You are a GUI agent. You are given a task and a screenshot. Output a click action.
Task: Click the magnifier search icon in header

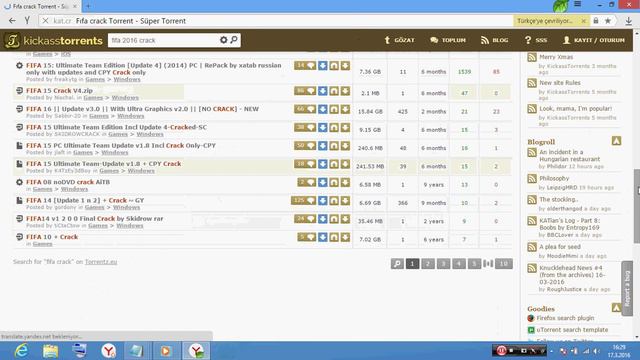click(x=234, y=40)
